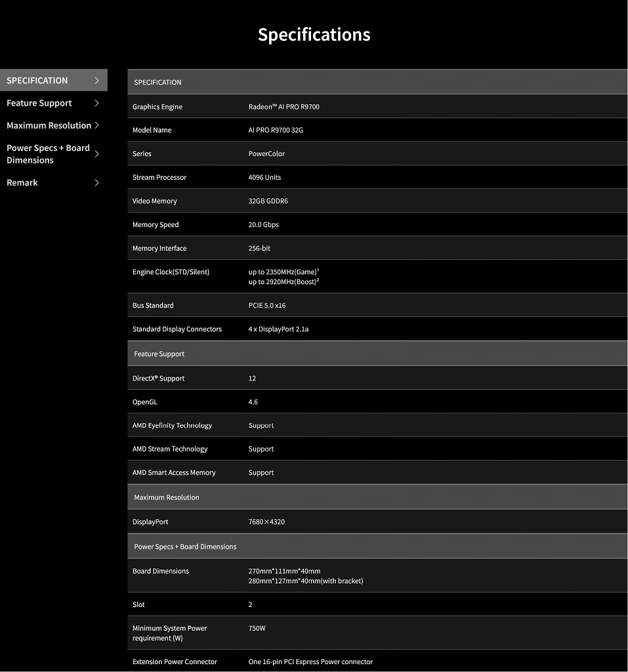Click the chevron beside SPECIFICATION

coord(97,81)
